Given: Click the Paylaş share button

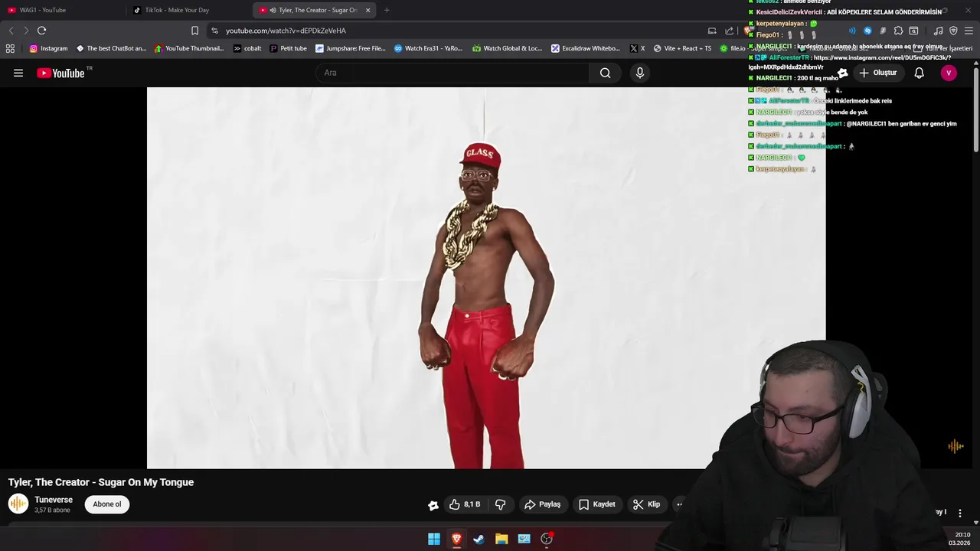Looking at the screenshot, I should point(543,504).
